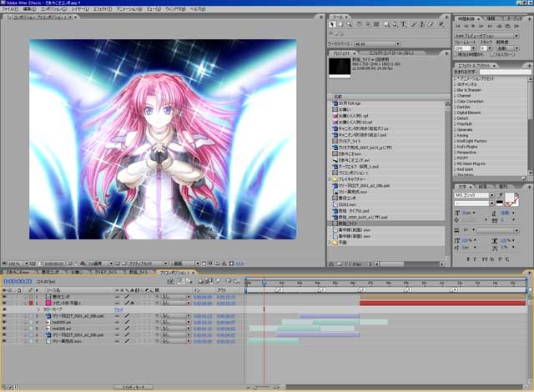The width and height of the screenshot is (534, 392).
Task: Click the Faux Bold button
Action: point(467,259)
